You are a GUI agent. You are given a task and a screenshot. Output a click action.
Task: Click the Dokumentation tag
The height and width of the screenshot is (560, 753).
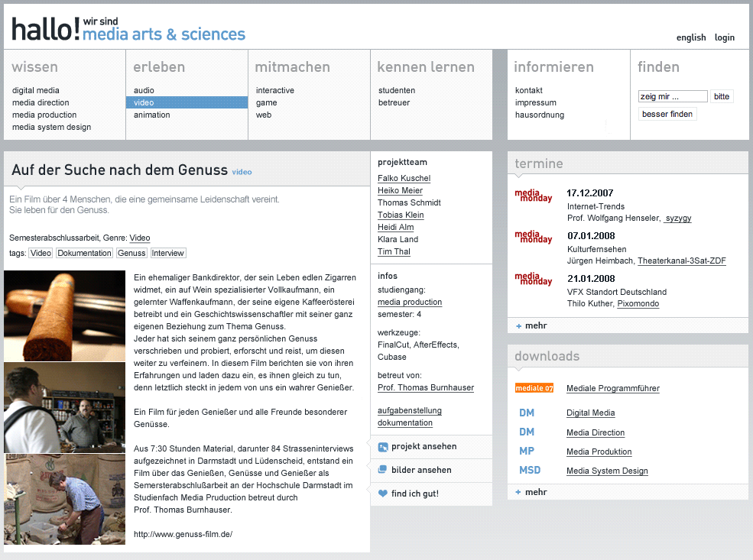tap(85, 253)
